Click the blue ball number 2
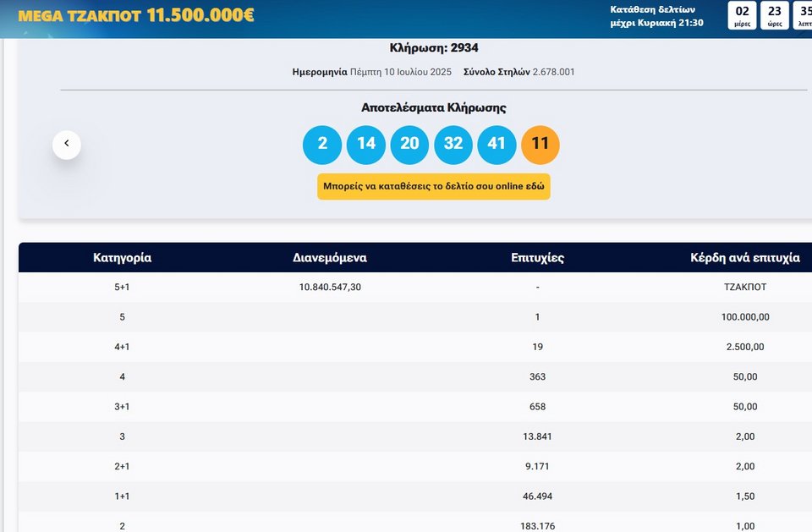The width and height of the screenshot is (812, 532). point(322,145)
